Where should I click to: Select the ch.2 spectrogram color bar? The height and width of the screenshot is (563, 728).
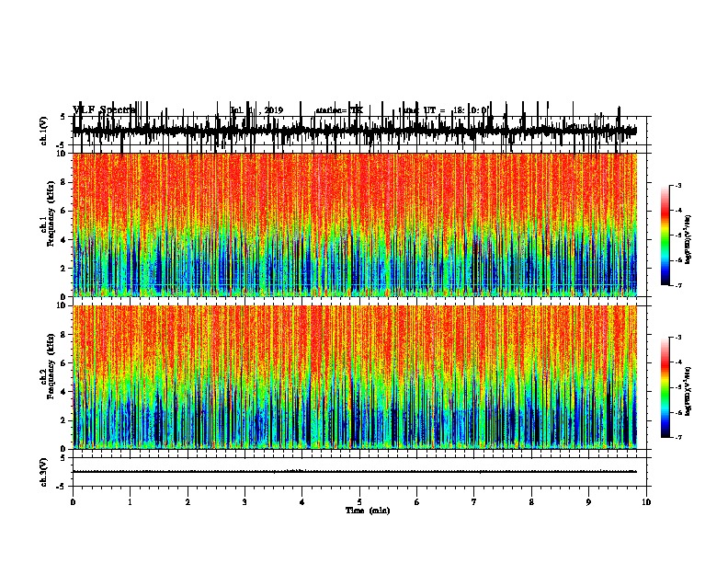pyautogui.click(x=665, y=387)
